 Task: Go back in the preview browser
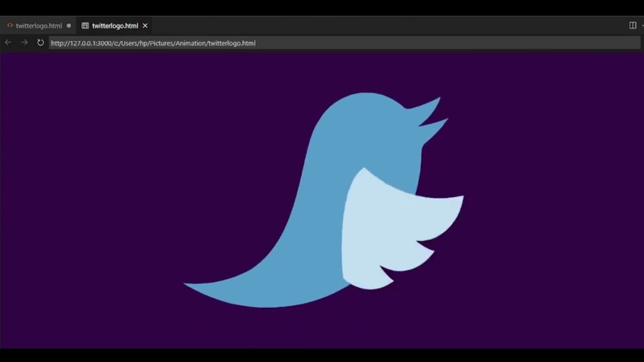(8, 43)
